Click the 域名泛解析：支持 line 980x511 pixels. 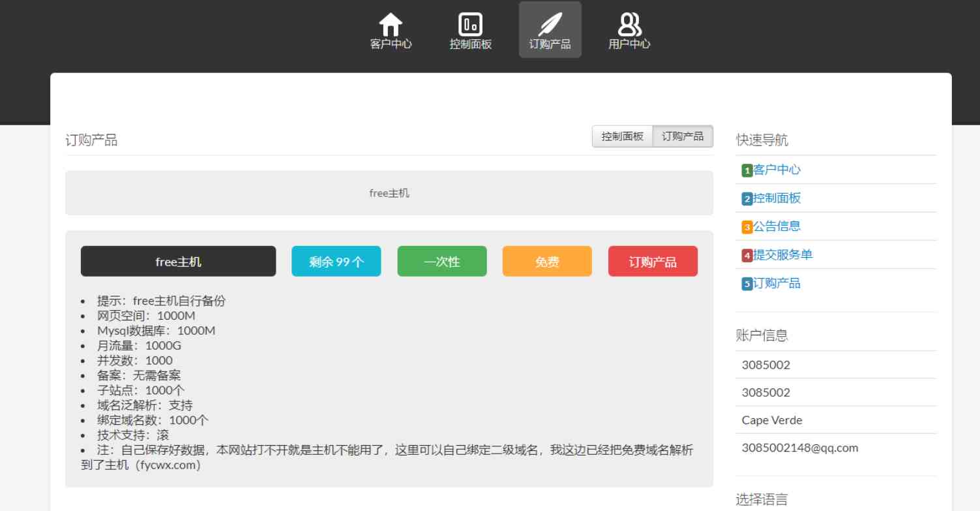(145, 405)
